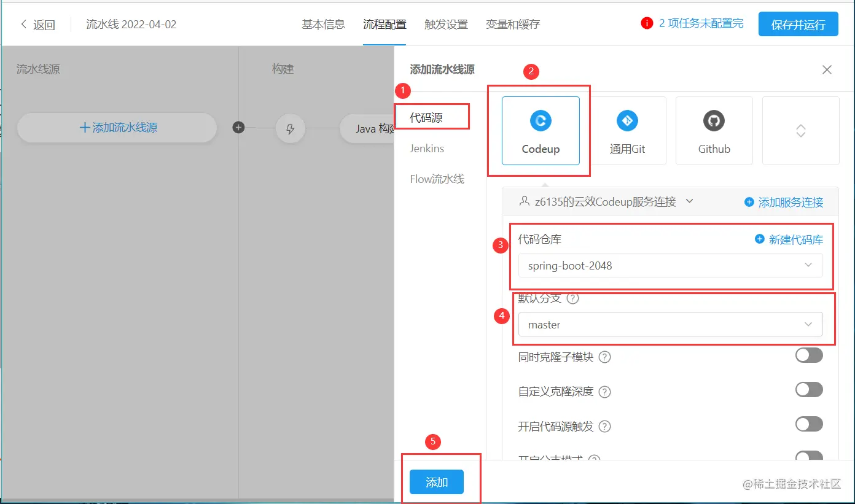Screen dimensions: 855x504
Task: Click help icon next to 自定义克隆深度
Action: tap(604, 392)
